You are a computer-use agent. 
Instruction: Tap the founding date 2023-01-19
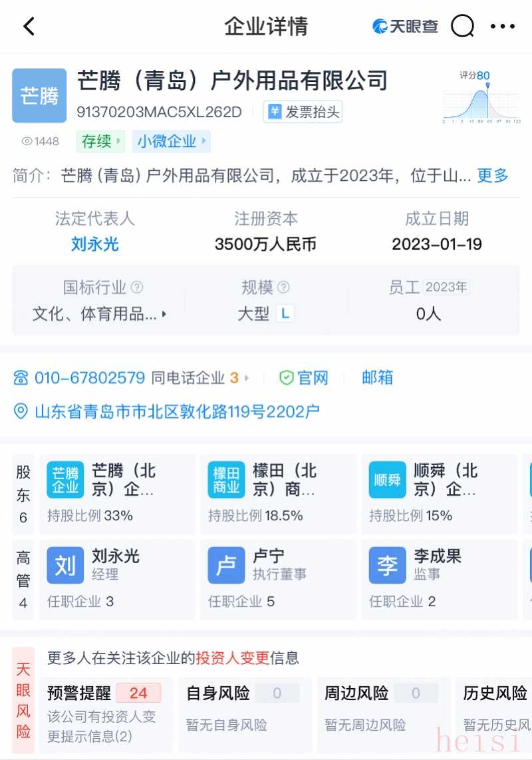click(x=437, y=244)
